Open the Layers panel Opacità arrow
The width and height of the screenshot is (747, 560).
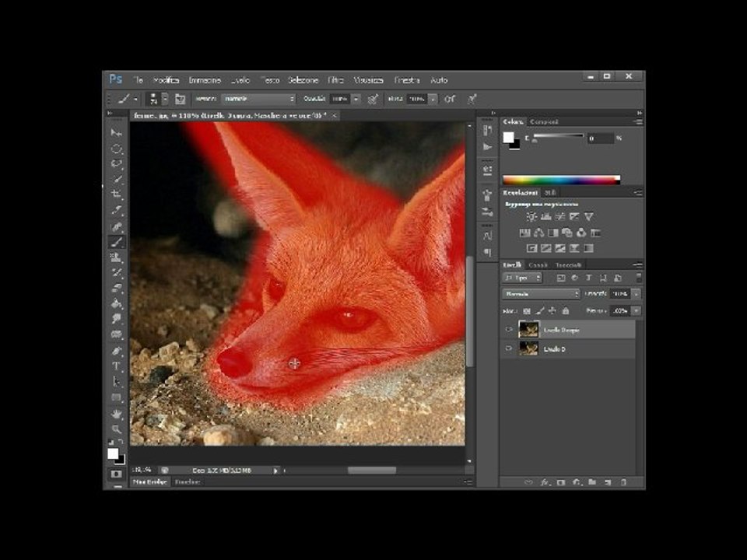(637, 294)
